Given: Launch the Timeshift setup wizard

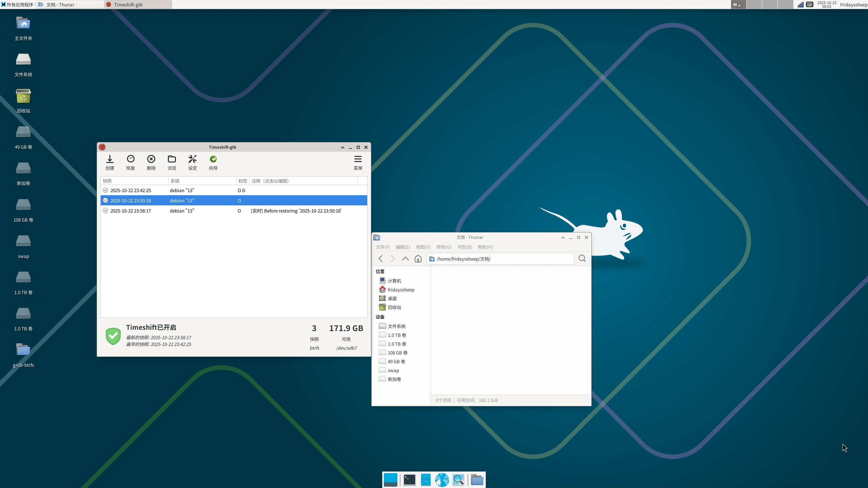Looking at the screenshot, I should pos(213,163).
